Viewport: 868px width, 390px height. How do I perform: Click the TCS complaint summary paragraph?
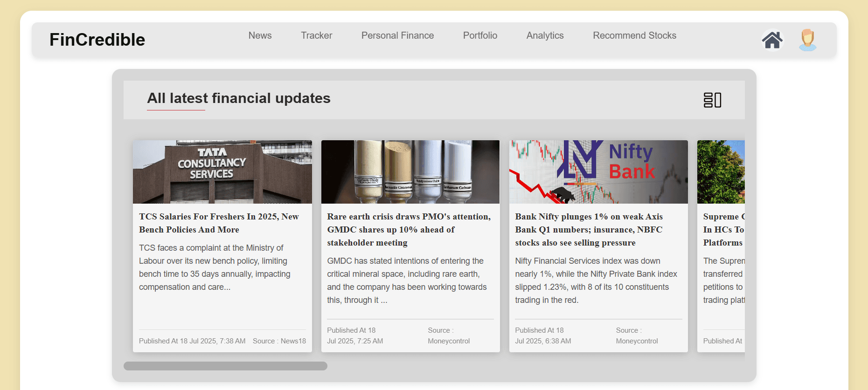pyautogui.click(x=215, y=267)
